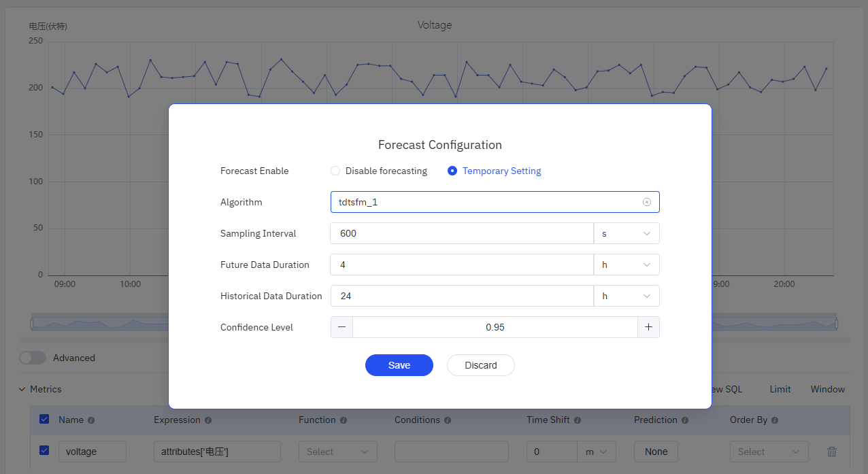Click the info icon next to Order By
The width and height of the screenshot is (868, 474).
coord(775,420)
